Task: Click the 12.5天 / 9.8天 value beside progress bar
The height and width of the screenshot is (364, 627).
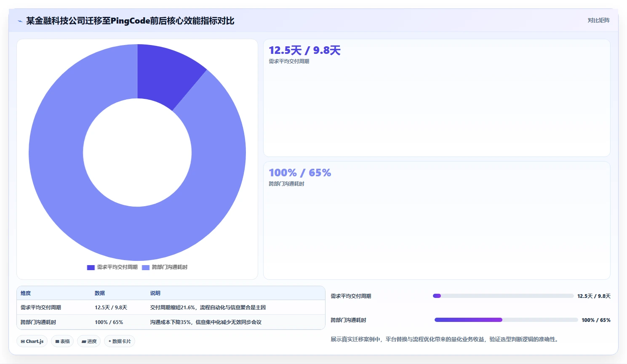Action: pos(594,296)
